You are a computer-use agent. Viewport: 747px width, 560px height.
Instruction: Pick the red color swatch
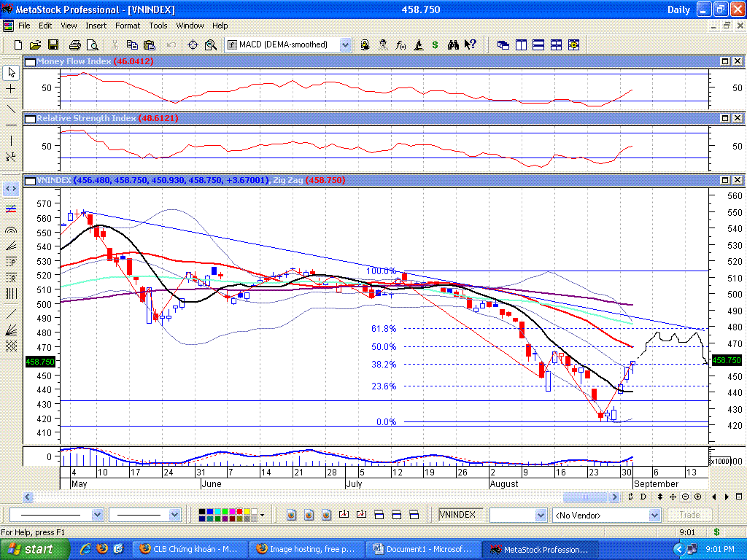tap(239, 511)
